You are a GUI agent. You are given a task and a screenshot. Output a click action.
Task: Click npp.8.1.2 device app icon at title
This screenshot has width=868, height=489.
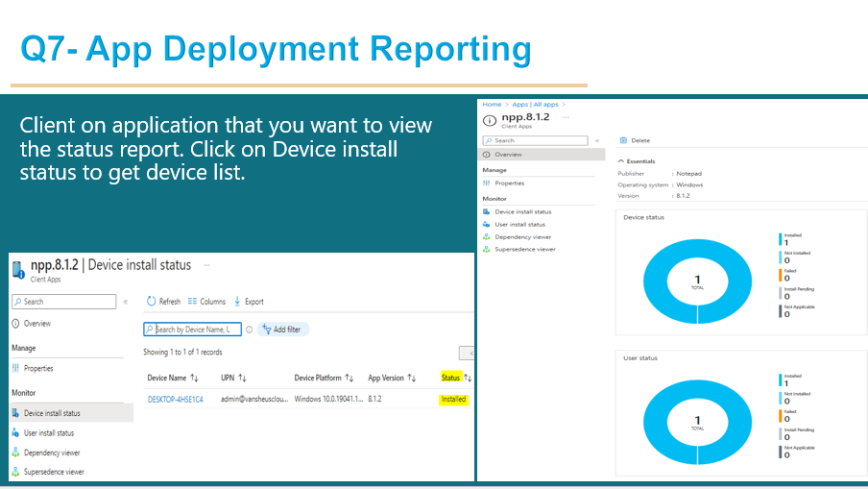17,270
